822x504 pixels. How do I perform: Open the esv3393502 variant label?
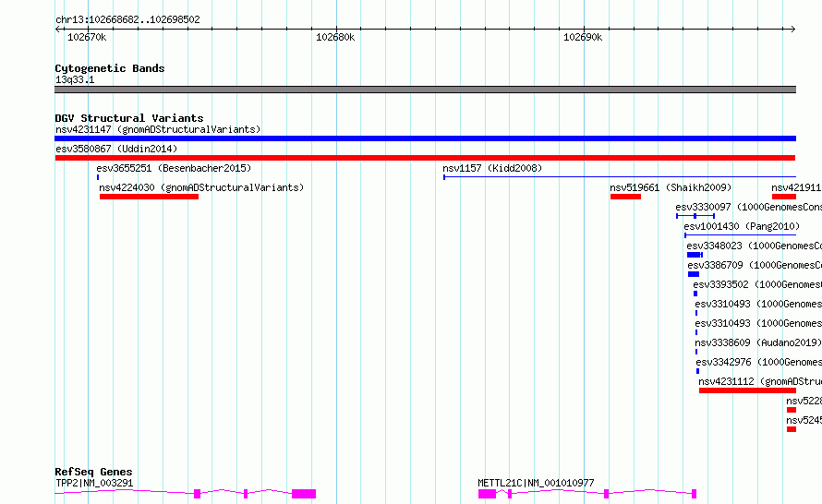757,284
